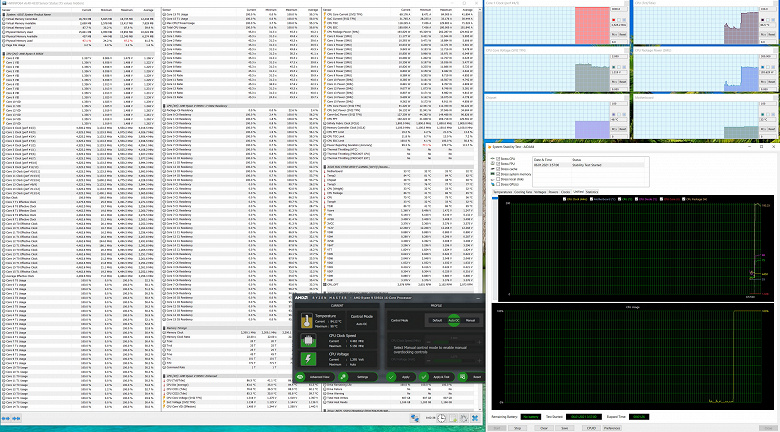Click the Test Started date value field
This screenshot has height=432, width=780.
(x=584, y=417)
